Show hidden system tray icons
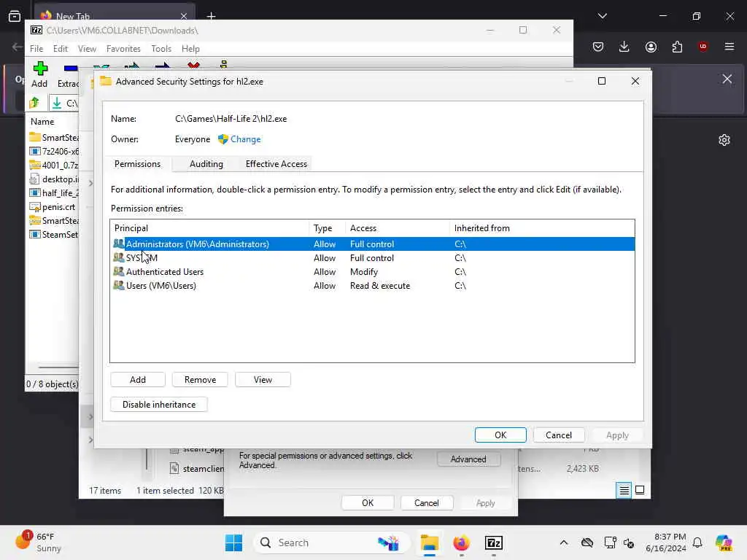Image resolution: width=747 pixels, height=560 pixels. pyautogui.click(x=564, y=542)
